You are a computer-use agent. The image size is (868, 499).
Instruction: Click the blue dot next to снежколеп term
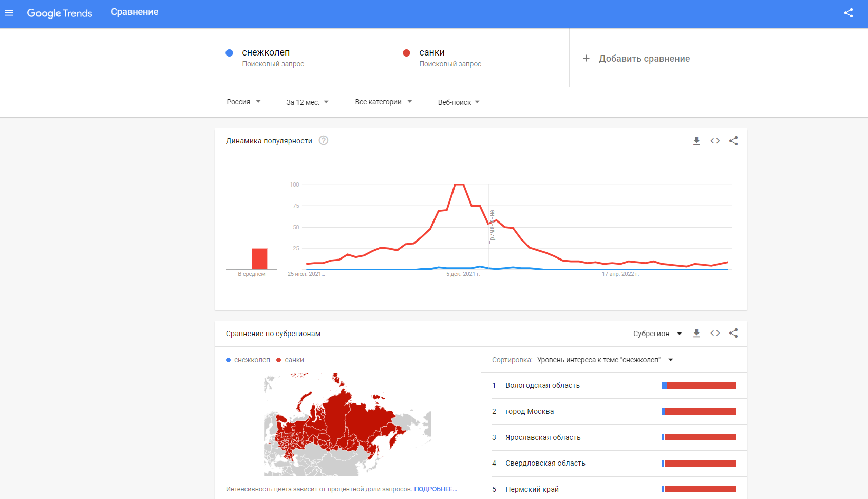(x=230, y=53)
